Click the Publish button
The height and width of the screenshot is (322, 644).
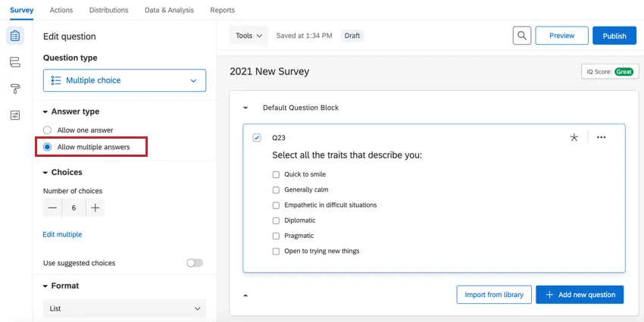pyautogui.click(x=614, y=36)
